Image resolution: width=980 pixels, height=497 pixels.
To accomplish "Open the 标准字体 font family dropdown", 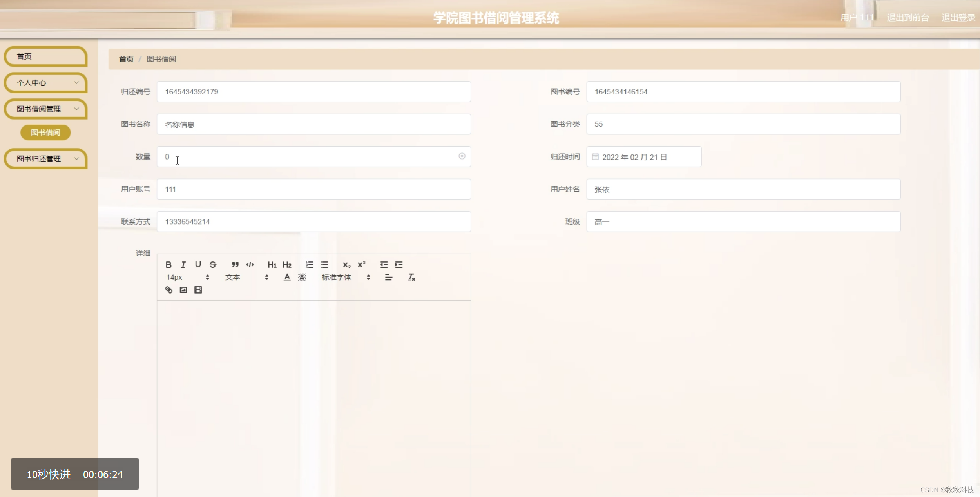I will coord(337,277).
